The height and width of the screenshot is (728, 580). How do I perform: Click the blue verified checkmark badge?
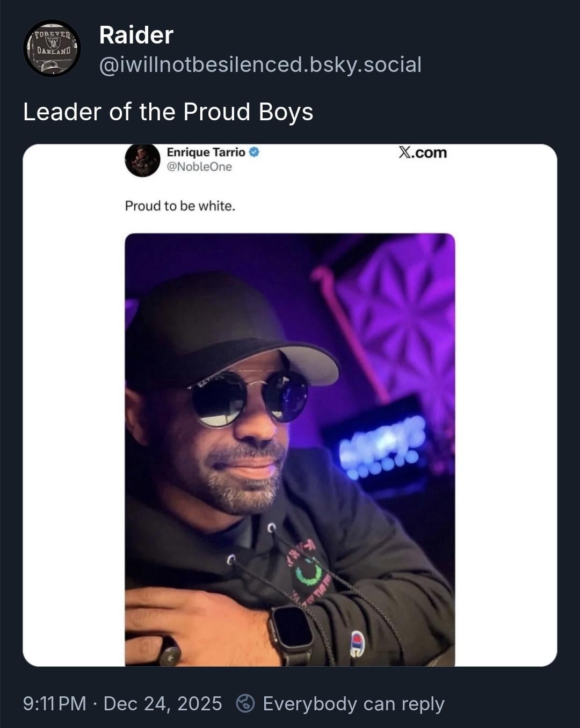(255, 152)
